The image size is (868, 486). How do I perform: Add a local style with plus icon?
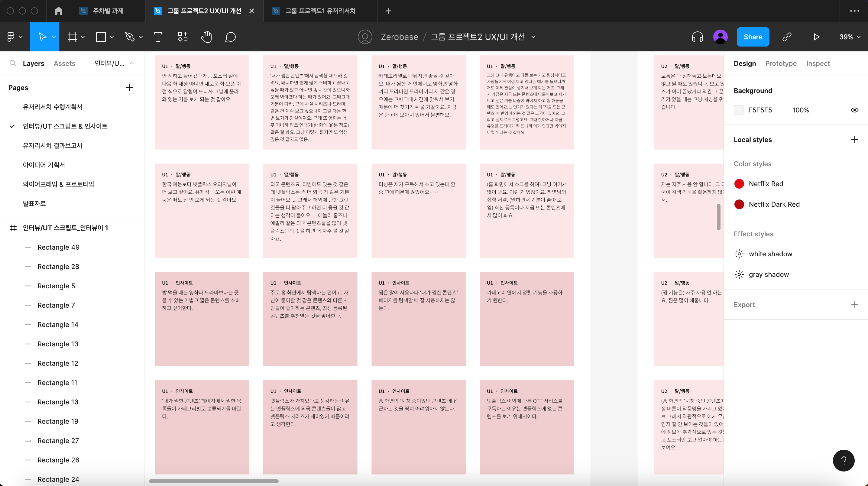coord(854,140)
